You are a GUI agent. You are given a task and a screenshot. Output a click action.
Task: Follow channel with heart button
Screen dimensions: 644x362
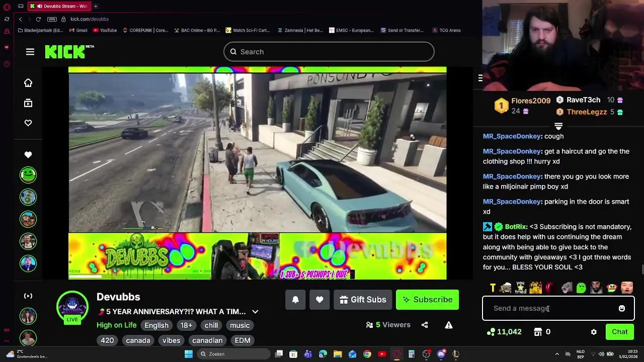(319, 300)
